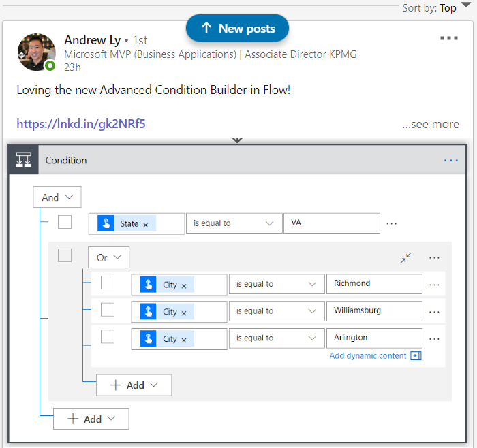Remove City token in Arlington row
Viewport: 477px width, 448px height.
(x=184, y=340)
